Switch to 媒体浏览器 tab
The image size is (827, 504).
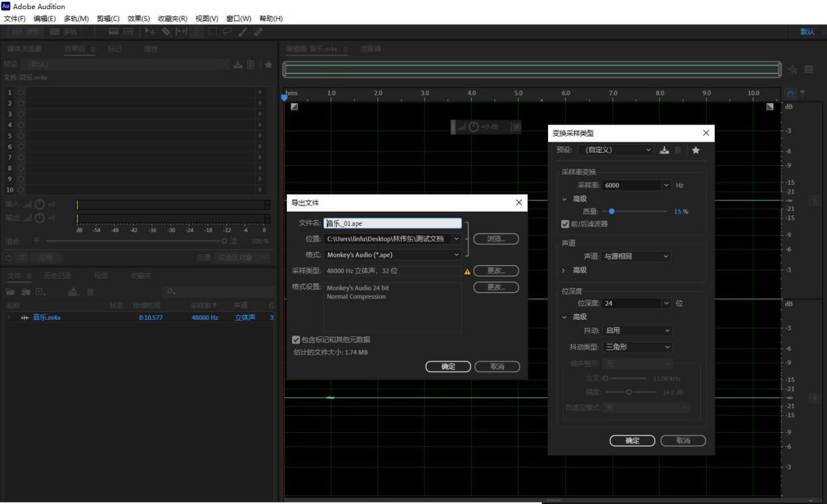coord(24,49)
